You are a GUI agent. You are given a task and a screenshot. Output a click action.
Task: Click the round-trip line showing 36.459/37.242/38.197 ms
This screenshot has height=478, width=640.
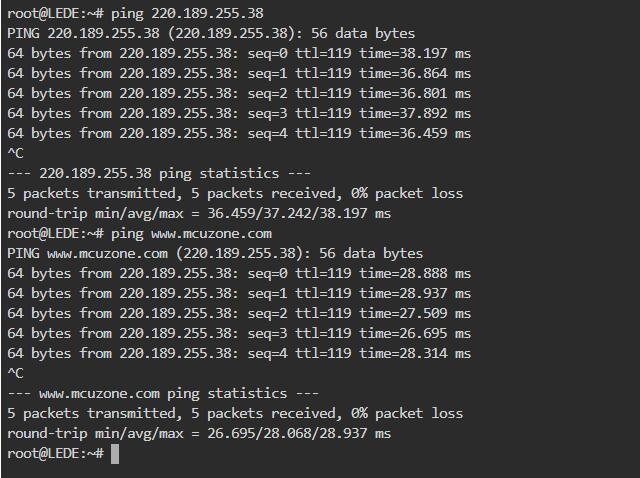[198, 213]
